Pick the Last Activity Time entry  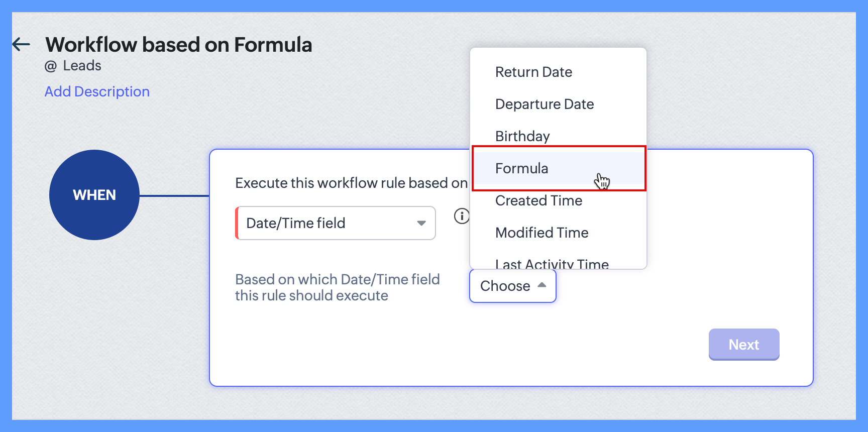click(x=552, y=263)
